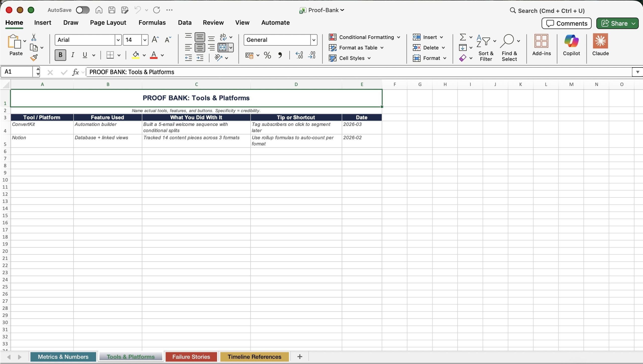
Task: Click the Format Painter brush icon
Action: tap(34, 58)
